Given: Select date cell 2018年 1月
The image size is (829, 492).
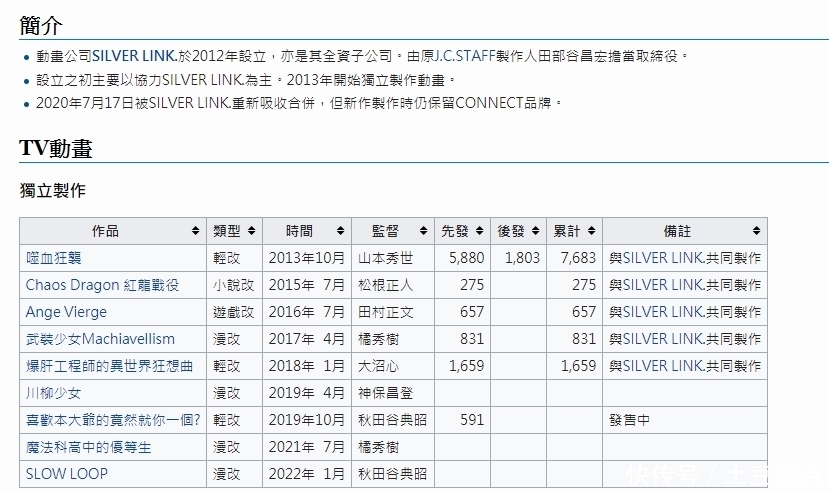Looking at the screenshot, I should (x=307, y=366).
